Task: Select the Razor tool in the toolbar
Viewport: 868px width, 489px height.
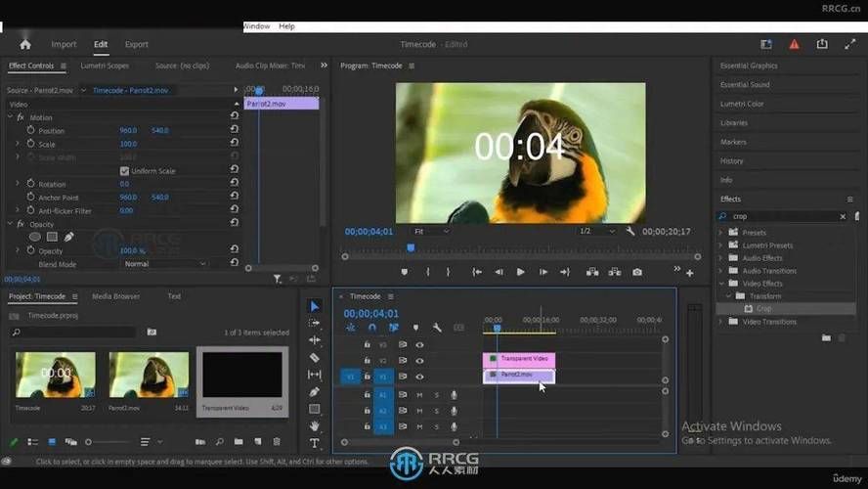Action: pyautogui.click(x=315, y=358)
